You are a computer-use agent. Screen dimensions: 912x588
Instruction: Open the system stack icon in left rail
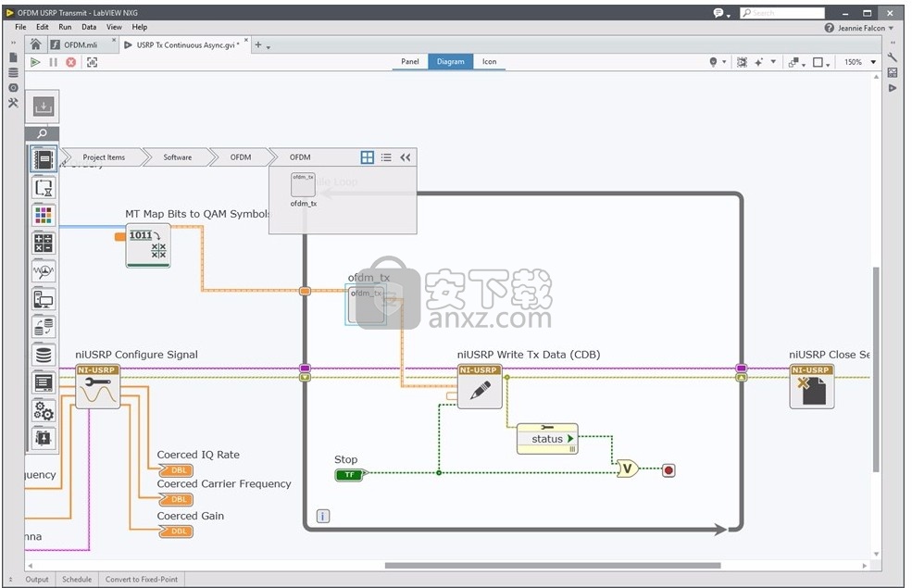[x=13, y=73]
